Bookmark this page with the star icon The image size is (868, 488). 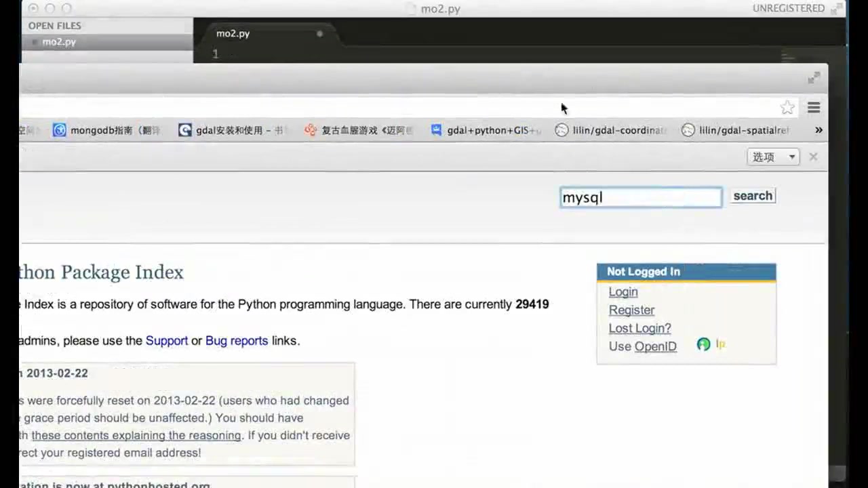tap(787, 107)
